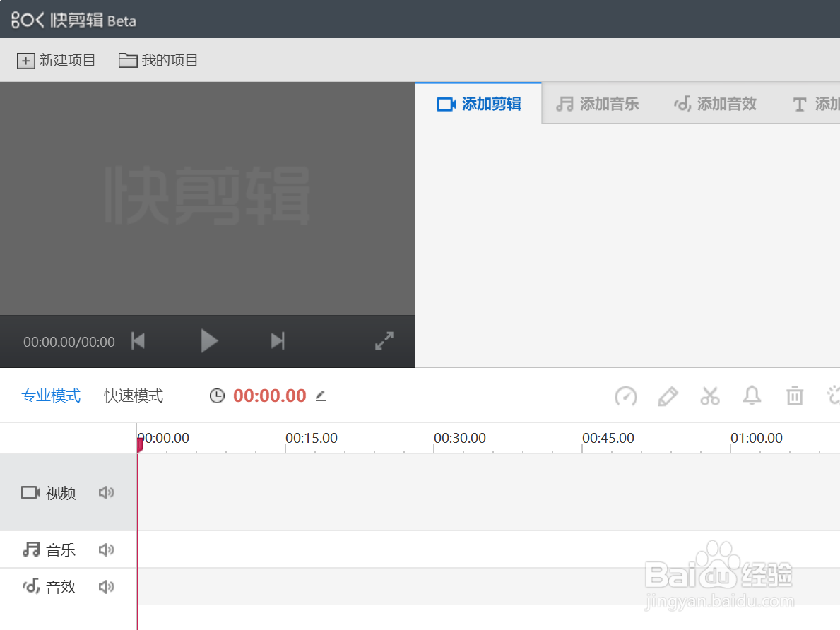The image size is (840, 630).
Task: Mute the 音乐 music track
Action: click(x=107, y=549)
